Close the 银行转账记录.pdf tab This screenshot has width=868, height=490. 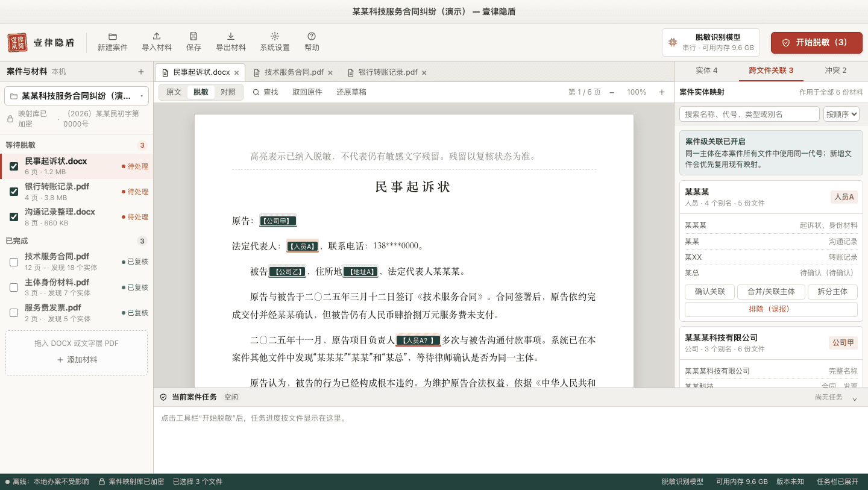click(x=424, y=73)
